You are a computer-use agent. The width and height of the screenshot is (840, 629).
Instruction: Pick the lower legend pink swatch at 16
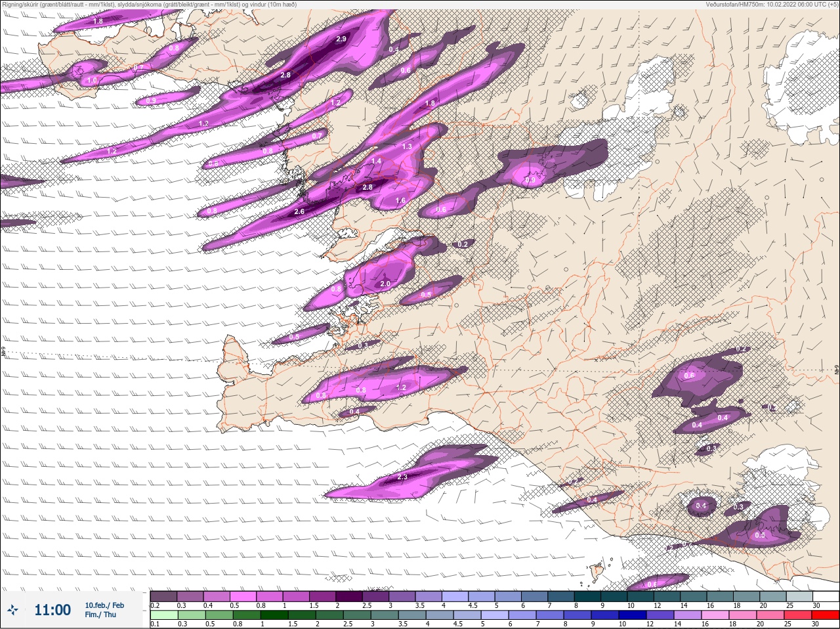(715, 615)
